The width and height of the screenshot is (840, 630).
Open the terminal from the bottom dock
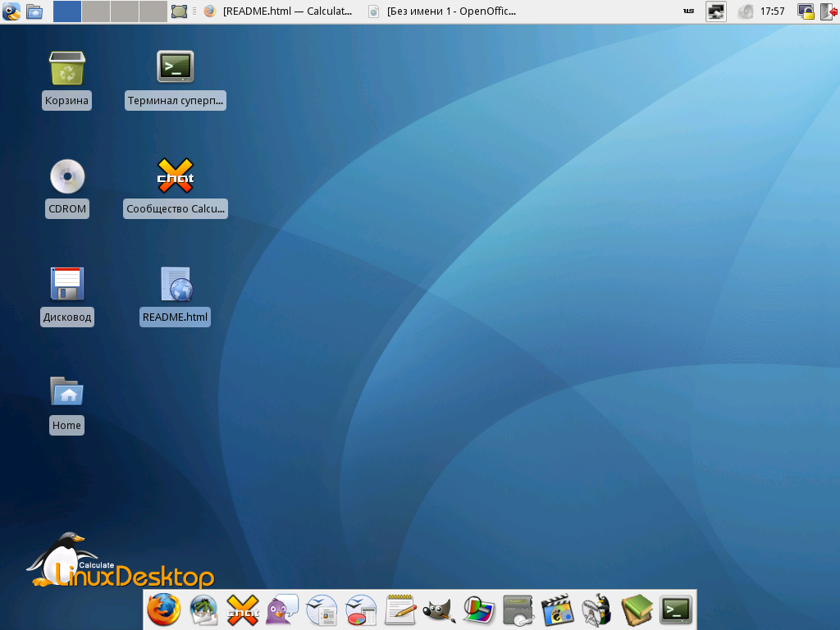tap(676, 609)
